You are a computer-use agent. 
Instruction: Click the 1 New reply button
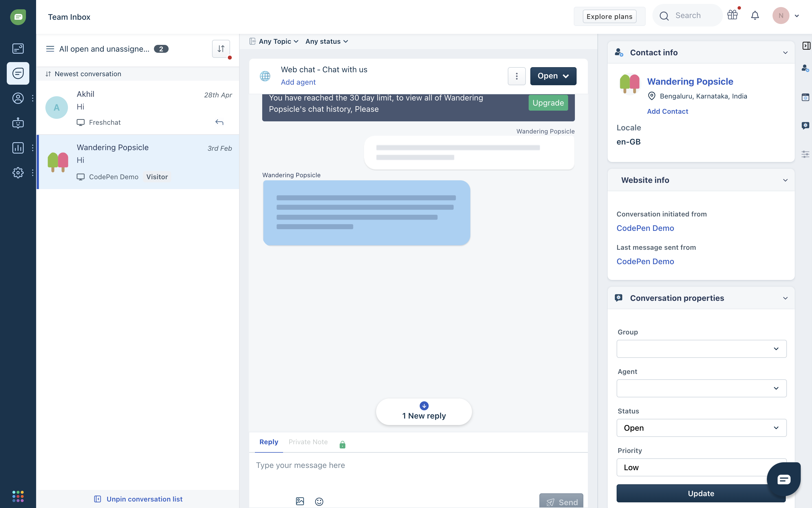424,411
